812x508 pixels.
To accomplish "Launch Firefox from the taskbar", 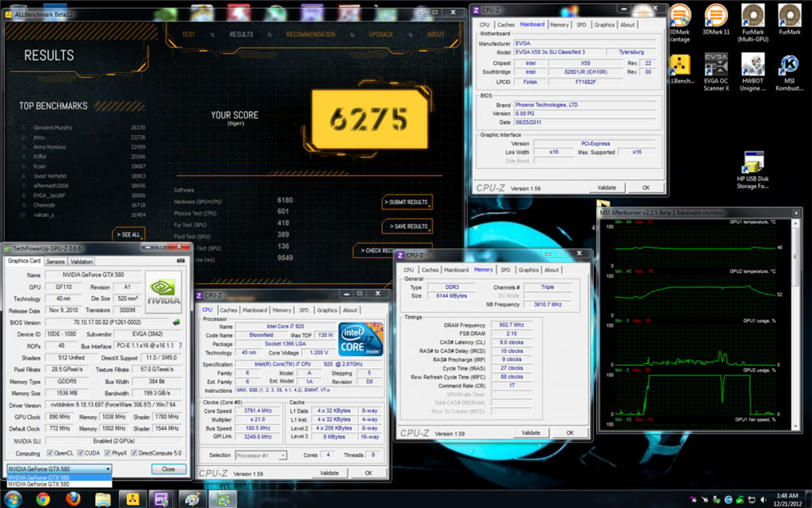I will tap(73, 499).
